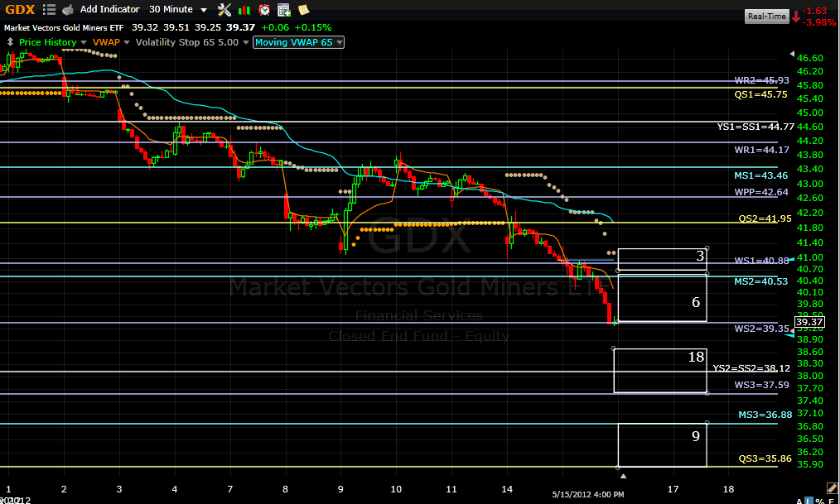Click the WPP=42.64 pivot label
The height and width of the screenshot is (504, 840).
coord(761,192)
